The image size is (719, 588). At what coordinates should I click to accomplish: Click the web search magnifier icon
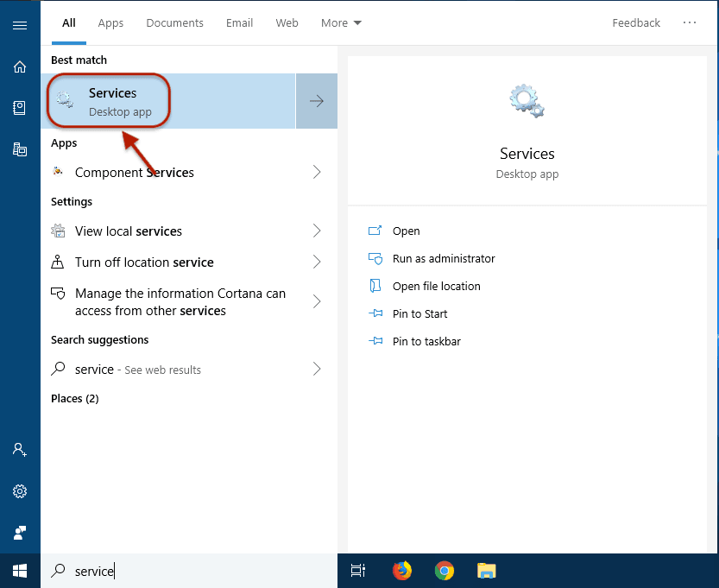[x=58, y=369]
